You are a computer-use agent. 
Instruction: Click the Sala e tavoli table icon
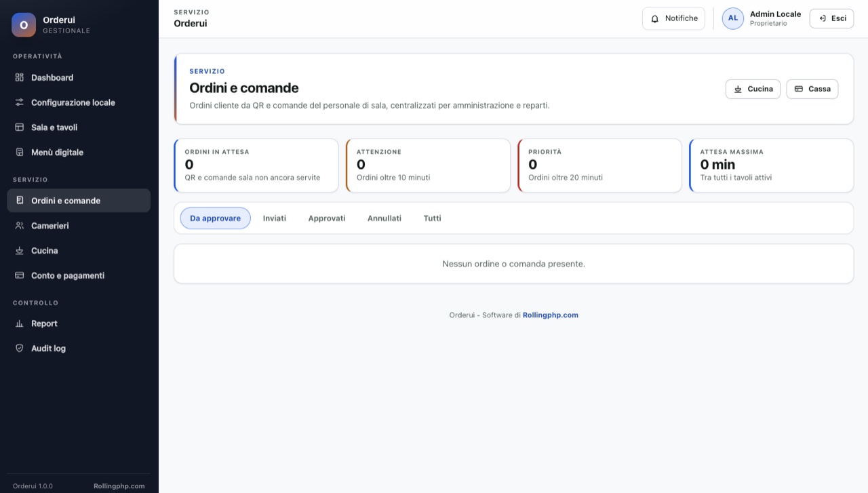point(20,127)
